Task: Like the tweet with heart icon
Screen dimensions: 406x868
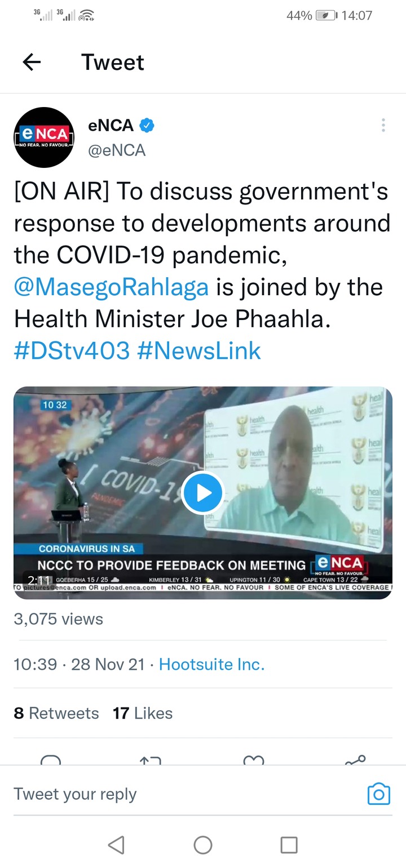Action: coord(254,760)
